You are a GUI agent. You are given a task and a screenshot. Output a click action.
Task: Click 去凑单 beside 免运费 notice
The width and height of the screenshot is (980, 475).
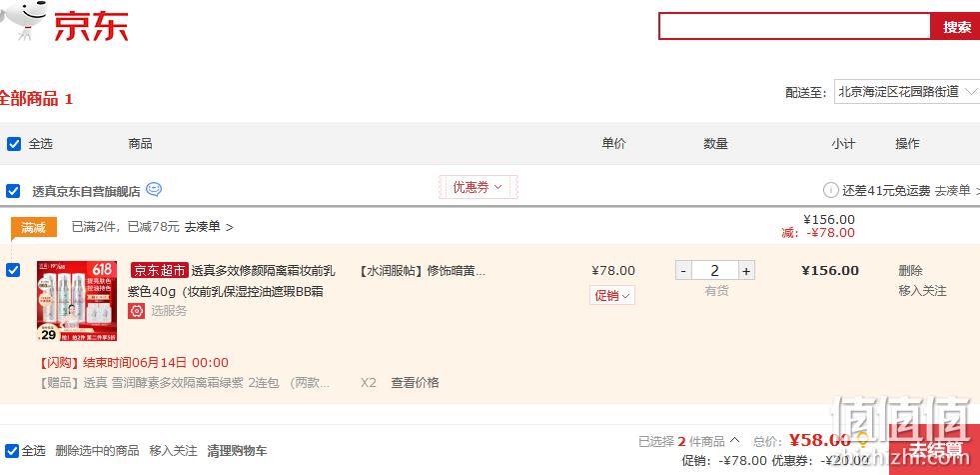pos(957,191)
